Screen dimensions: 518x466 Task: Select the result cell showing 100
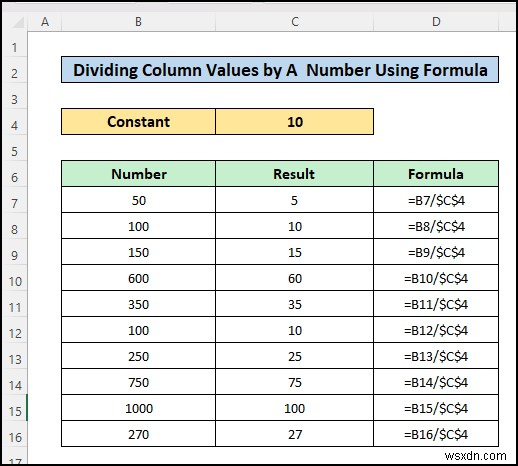(295, 408)
